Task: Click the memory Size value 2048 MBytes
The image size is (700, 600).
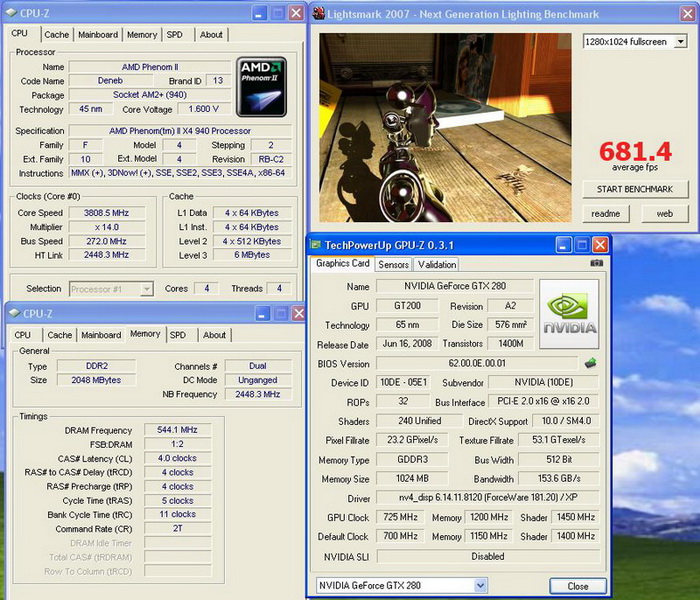Action: [96, 380]
